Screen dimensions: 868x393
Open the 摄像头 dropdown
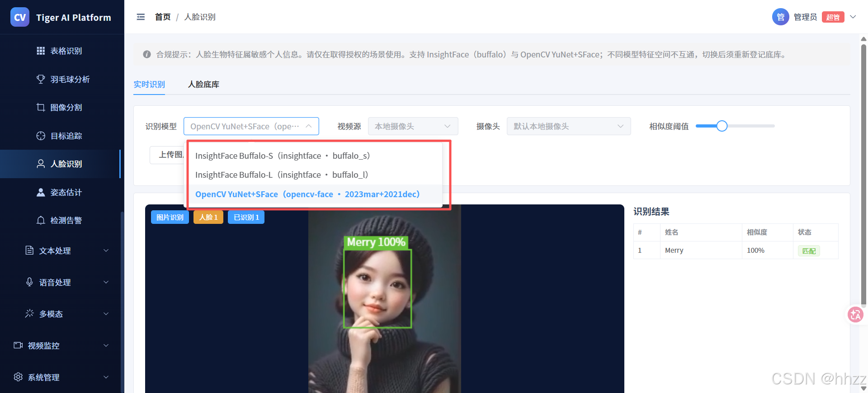[x=569, y=126]
